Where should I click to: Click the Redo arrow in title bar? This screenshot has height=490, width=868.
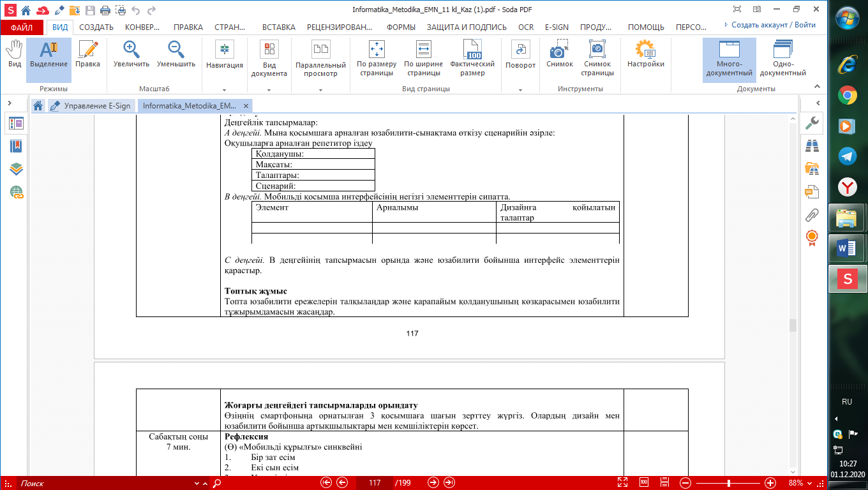[x=151, y=10]
